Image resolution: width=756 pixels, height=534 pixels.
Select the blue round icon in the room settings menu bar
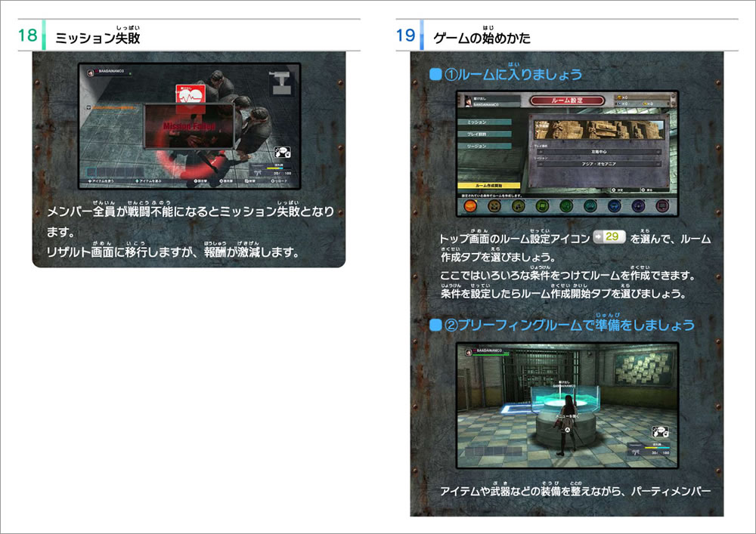(614, 206)
